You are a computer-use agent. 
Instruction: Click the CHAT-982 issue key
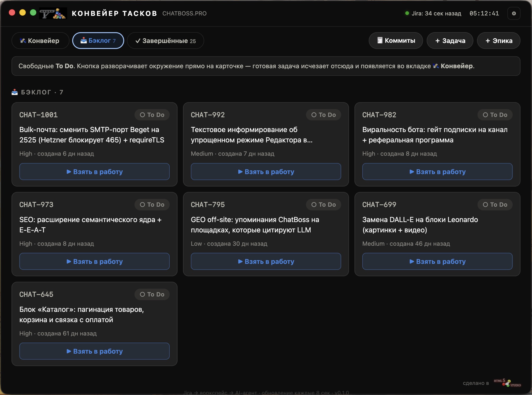[x=379, y=115]
